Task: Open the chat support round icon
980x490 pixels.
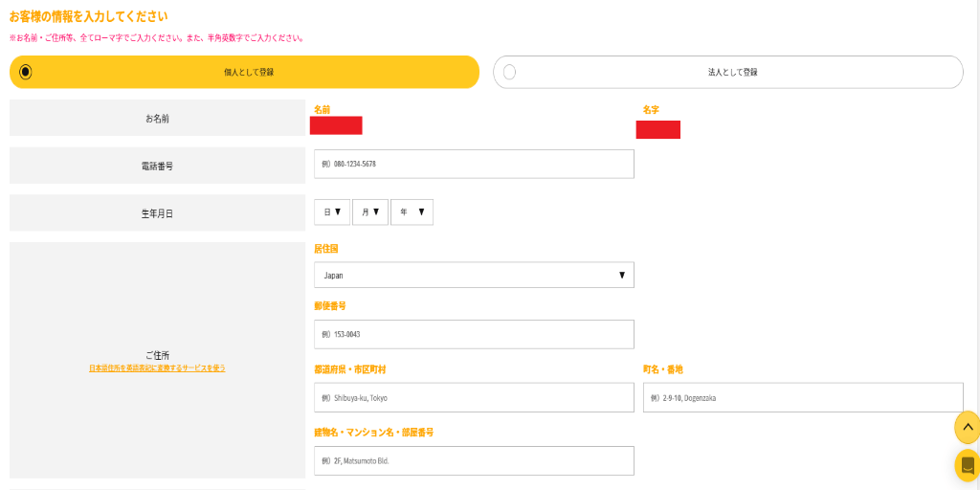Action: [968, 466]
